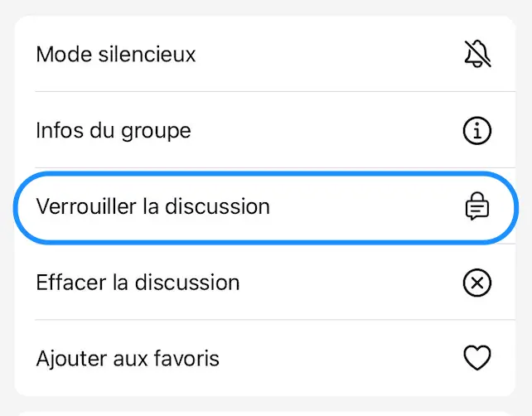The height and width of the screenshot is (416, 532).
Task: Click the word favoris in last row
Action: coord(186,358)
